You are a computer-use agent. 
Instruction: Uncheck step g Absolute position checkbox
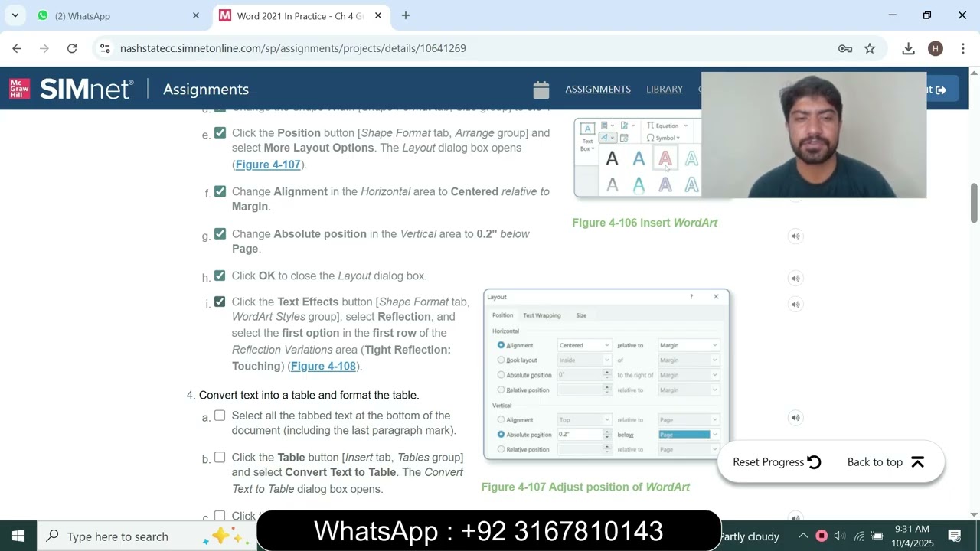[220, 233]
